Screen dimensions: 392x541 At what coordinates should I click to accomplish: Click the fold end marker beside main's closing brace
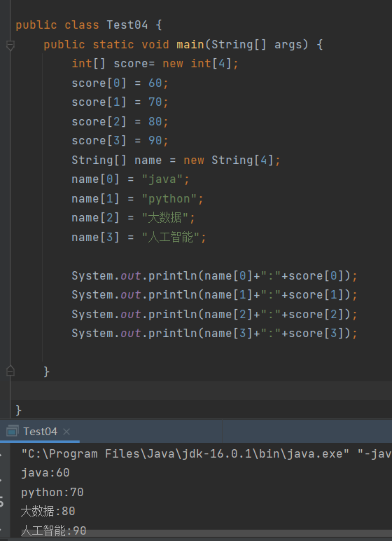click(10, 371)
